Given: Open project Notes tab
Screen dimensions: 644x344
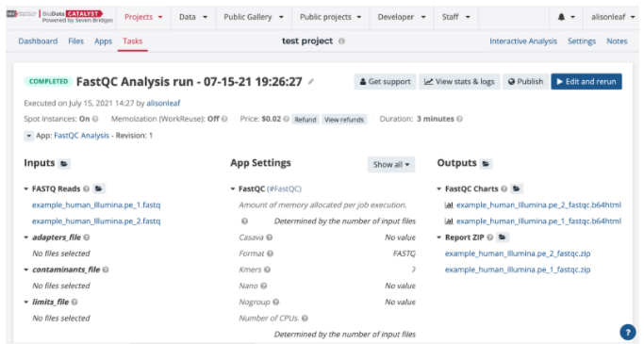Looking at the screenshot, I should click(x=617, y=41).
